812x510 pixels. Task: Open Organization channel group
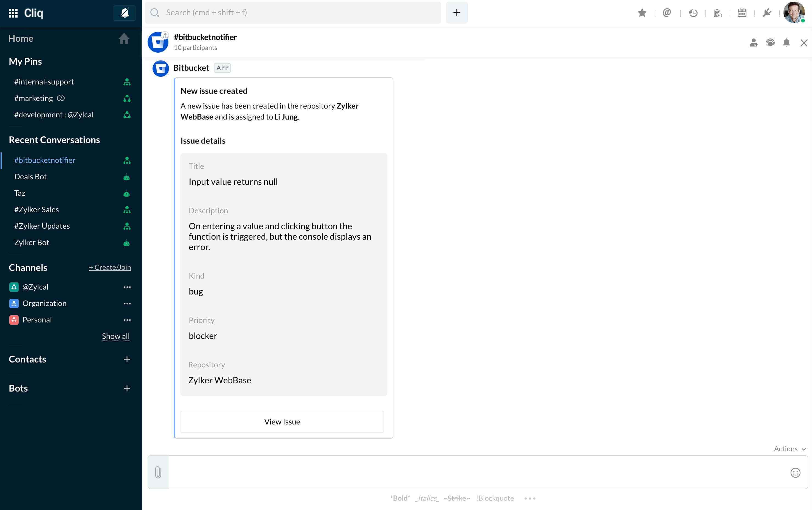44,303
